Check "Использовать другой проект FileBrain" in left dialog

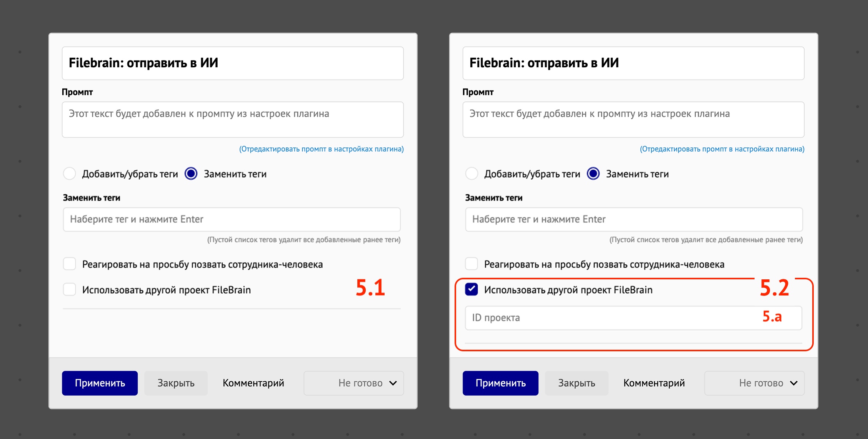(70, 290)
